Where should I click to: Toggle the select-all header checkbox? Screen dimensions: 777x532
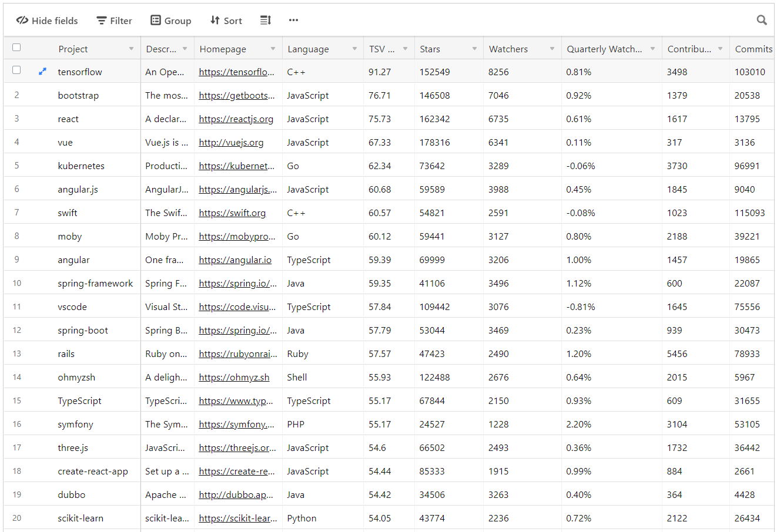[16, 48]
